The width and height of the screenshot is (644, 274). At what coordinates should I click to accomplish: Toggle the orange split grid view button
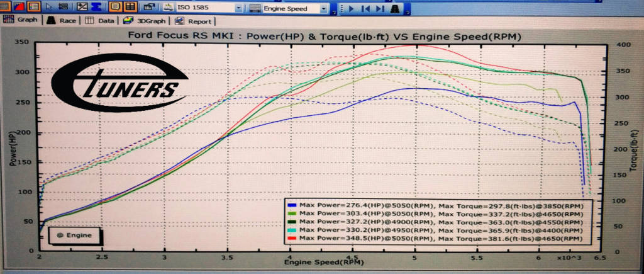pyautogui.click(x=131, y=8)
